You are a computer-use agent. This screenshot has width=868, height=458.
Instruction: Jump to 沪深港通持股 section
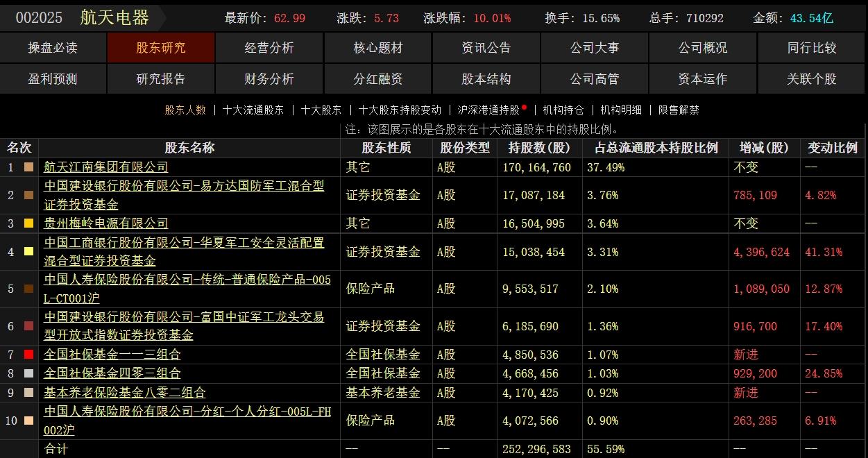pyautogui.click(x=488, y=110)
